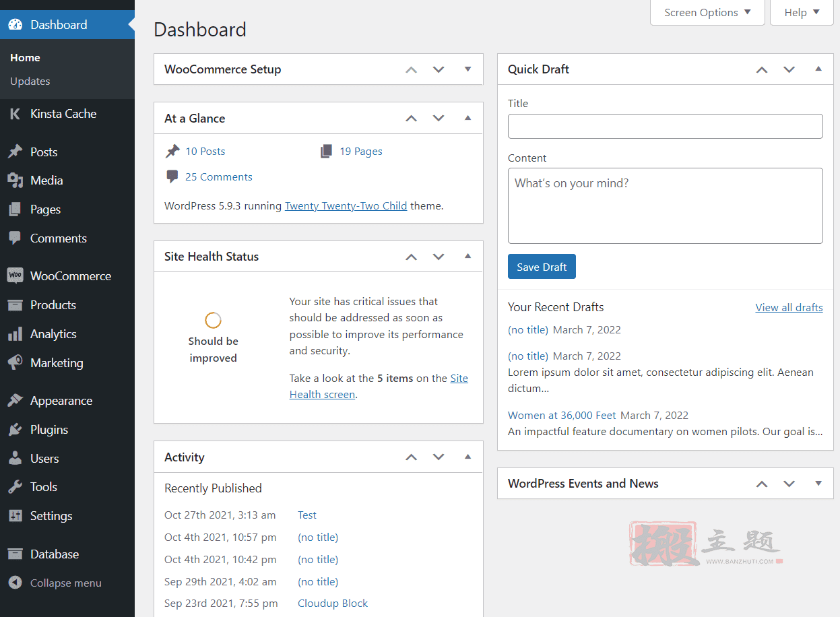Click the Products box icon
This screenshot has width=840, height=617.
(x=15, y=305)
